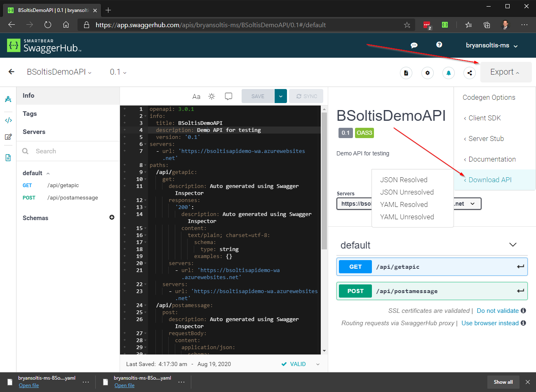The image size is (536, 392).
Task: Choose JSON Unresolved download option
Action: (x=407, y=192)
